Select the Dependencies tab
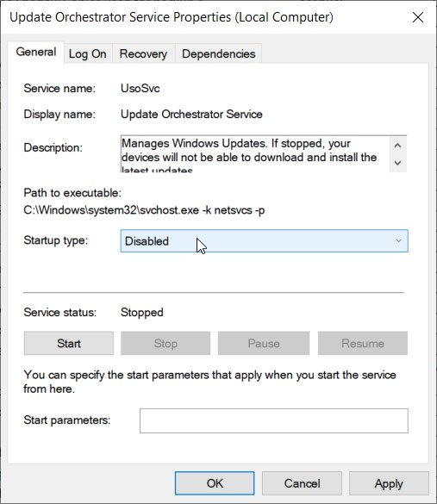437x504 pixels. coord(219,53)
